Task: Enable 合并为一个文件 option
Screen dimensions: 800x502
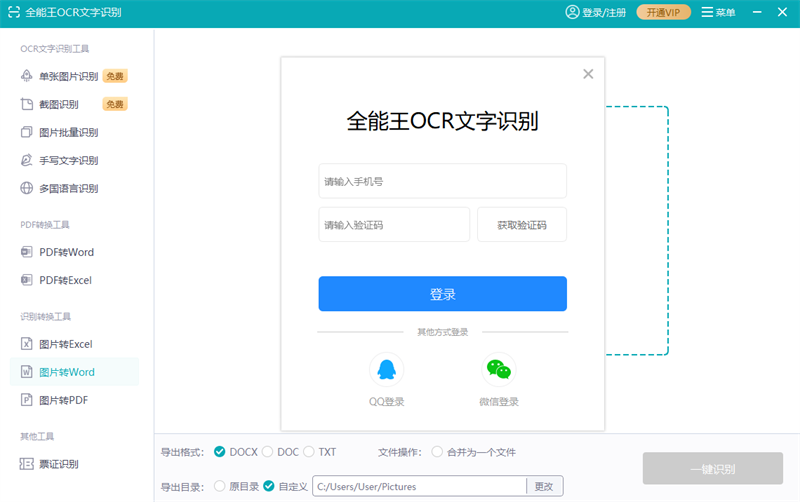Action: pos(437,452)
